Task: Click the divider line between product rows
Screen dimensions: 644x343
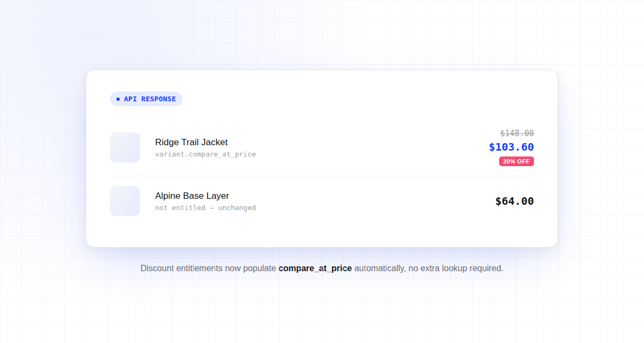Action: [322, 176]
